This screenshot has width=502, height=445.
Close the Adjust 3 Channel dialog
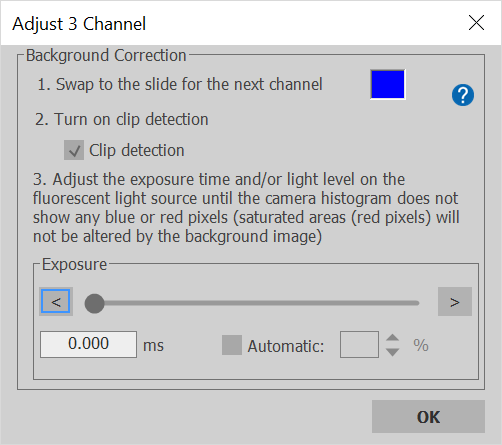point(476,23)
